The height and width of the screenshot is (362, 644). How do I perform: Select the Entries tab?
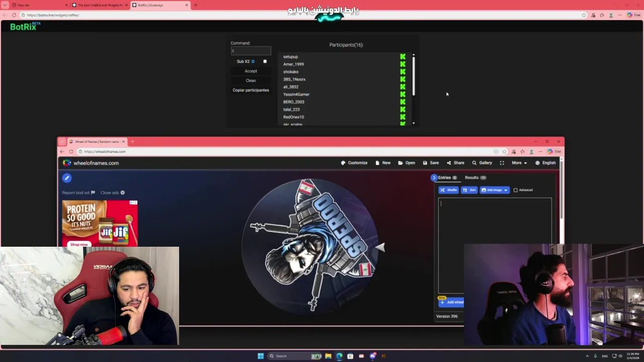tap(447, 177)
